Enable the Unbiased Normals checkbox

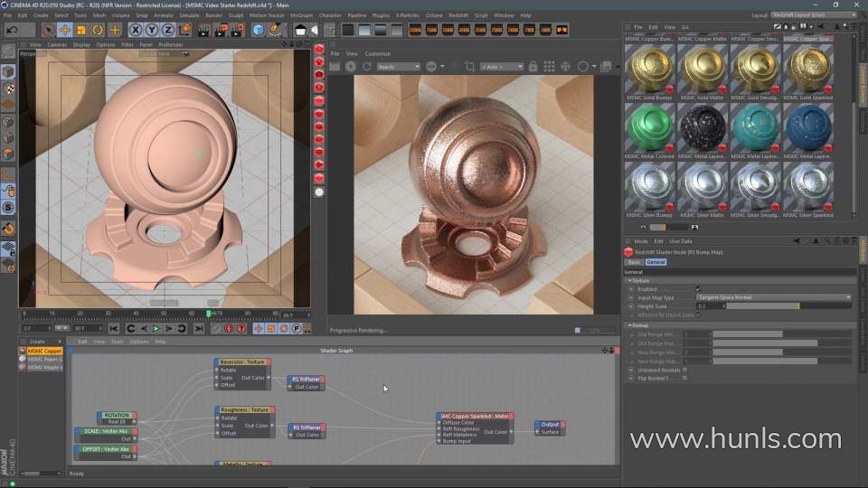coord(684,369)
